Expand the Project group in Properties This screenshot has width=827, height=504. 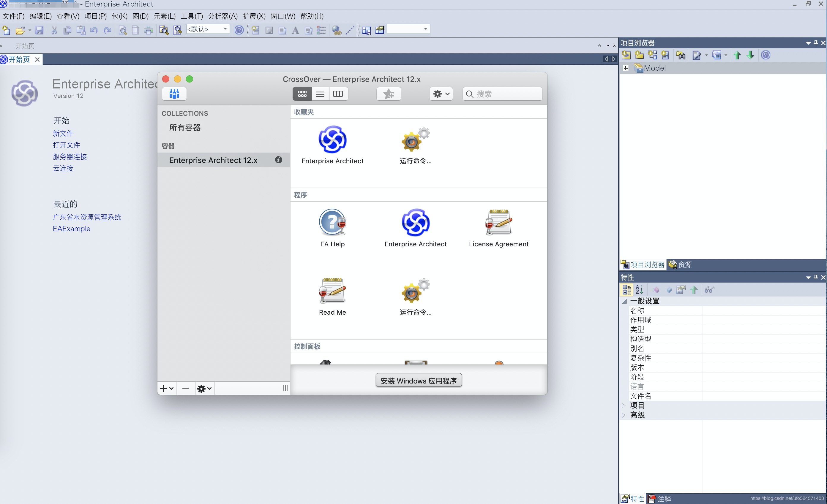[x=624, y=405]
